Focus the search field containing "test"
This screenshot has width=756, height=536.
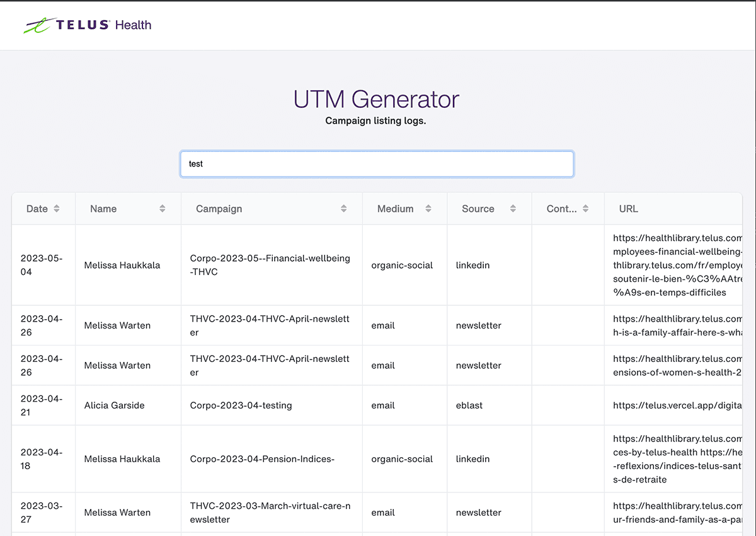tap(377, 164)
